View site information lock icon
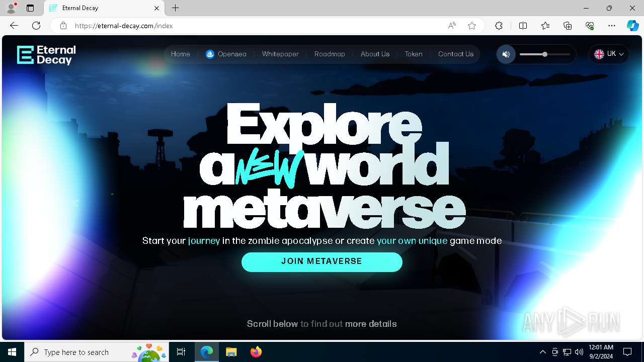Image resolution: width=644 pixels, height=362 pixels. point(63,26)
